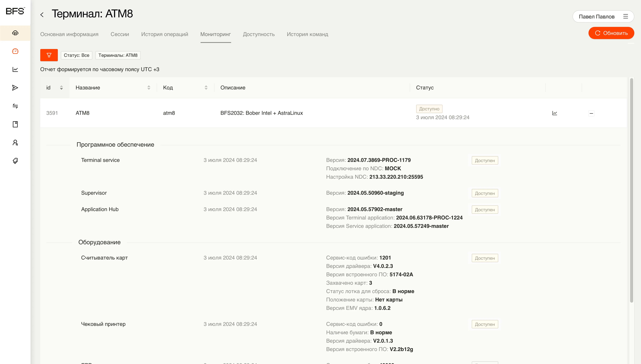Switch to История операций tab
The height and width of the screenshot is (364, 641).
[x=165, y=34]
